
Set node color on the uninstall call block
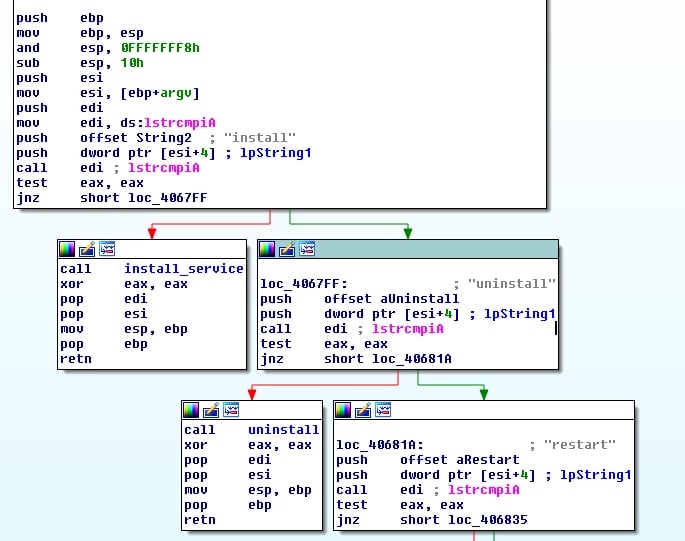(x=191, y=410)
